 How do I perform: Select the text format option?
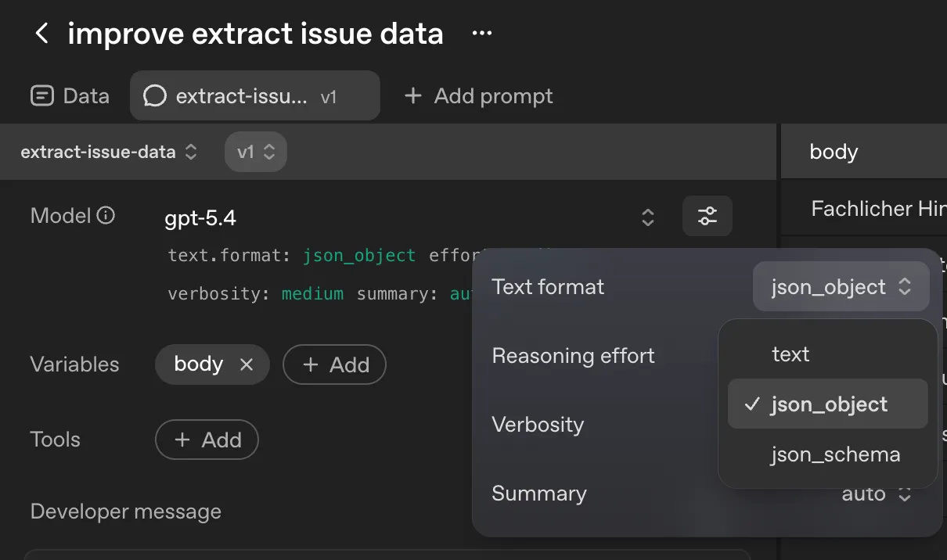coord(790,354)
